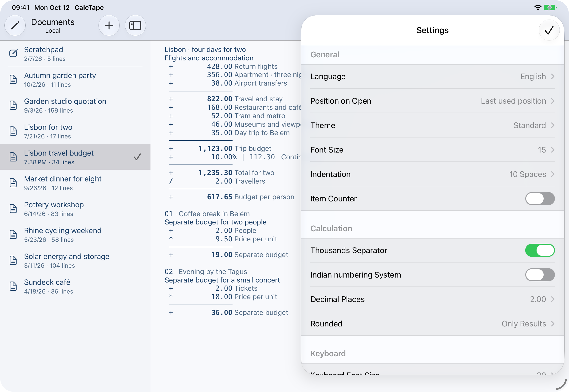
Task: Open the Position on Open options
Action: [432, 101]
